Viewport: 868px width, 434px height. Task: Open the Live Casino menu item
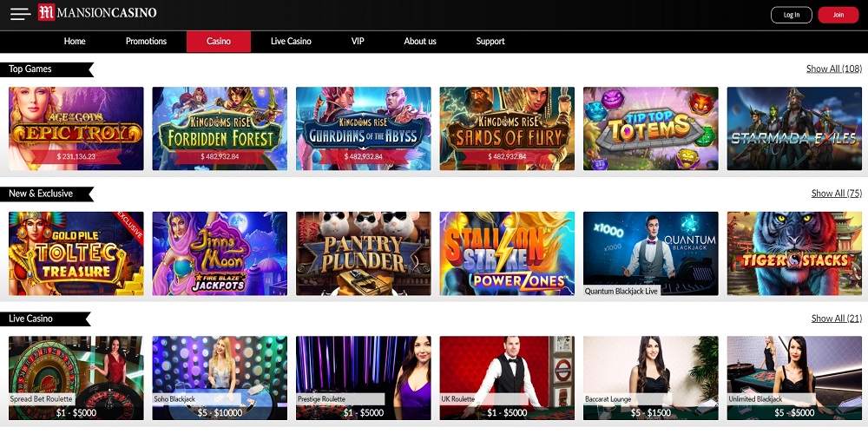tap(291, 42)
